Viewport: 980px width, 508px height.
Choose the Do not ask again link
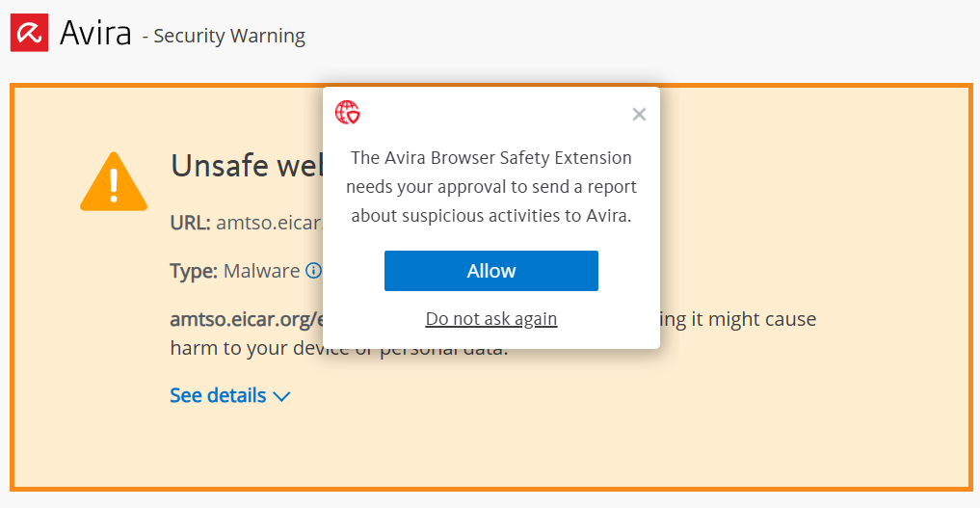coord(491,319)
